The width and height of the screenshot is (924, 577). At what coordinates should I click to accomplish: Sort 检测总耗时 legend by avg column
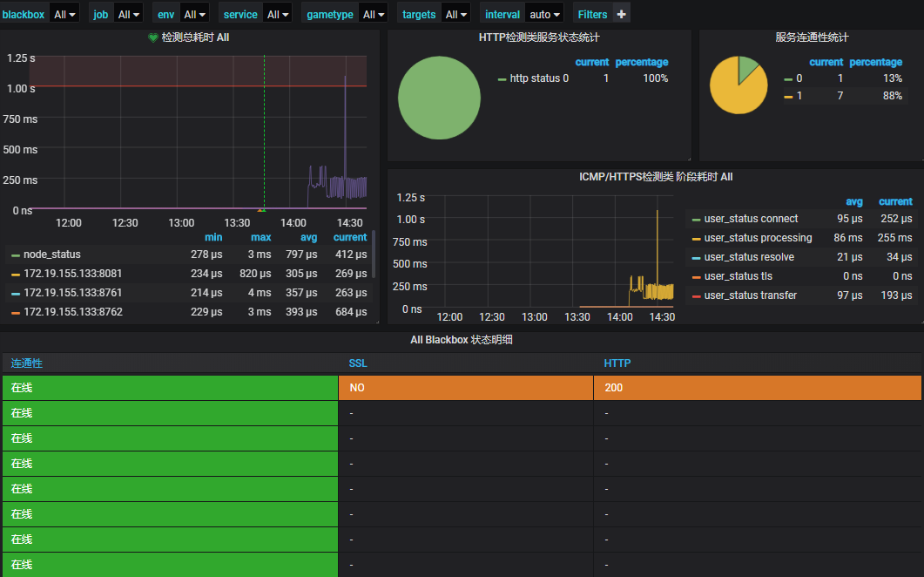pos(309,237)
